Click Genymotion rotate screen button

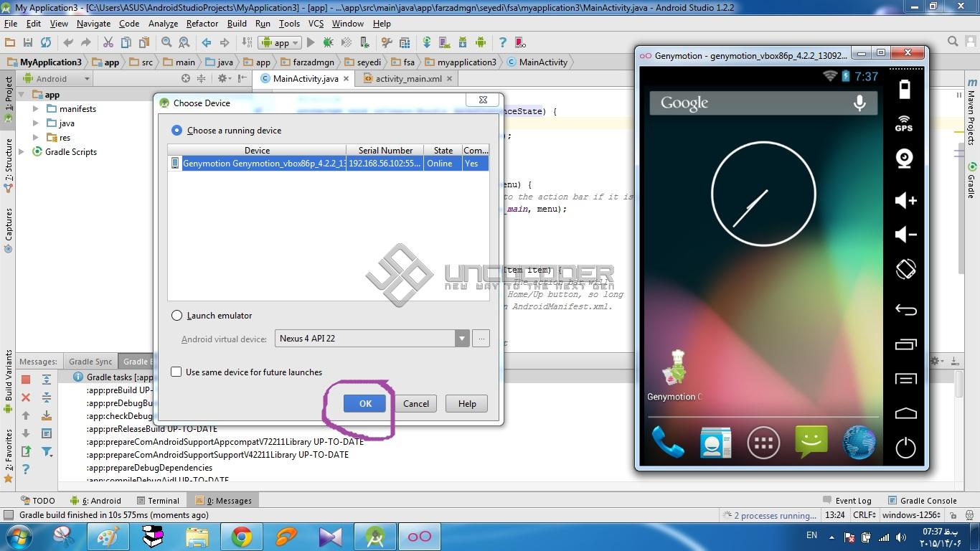pyautogui.click(x=905, y=269)
